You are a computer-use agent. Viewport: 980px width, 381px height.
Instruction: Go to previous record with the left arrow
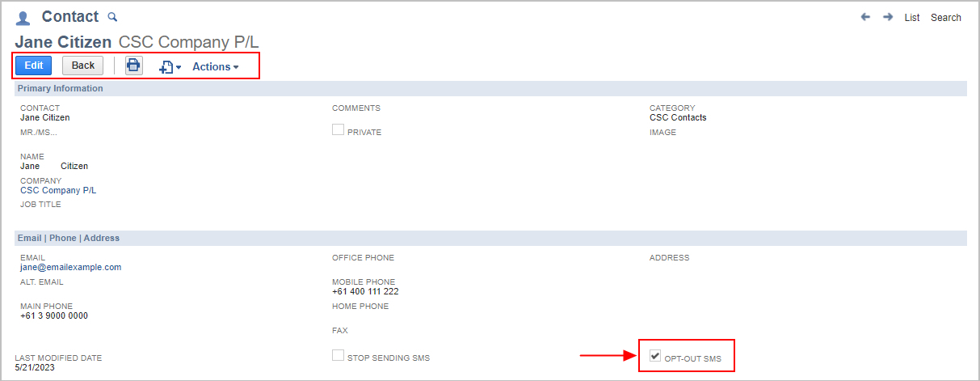click(x=865, y=17)
